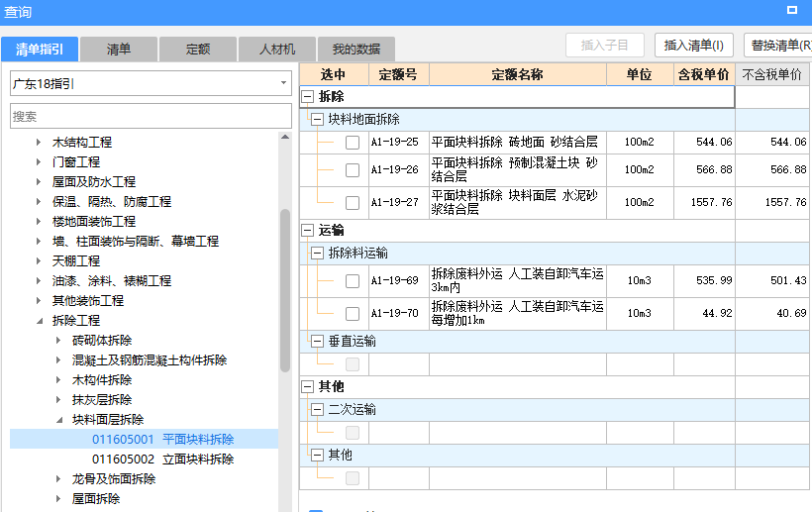Viewport: 812px width, 512px height.
Task: Click the left tree vertical scrollbar thumb
Action: (285, 290)
